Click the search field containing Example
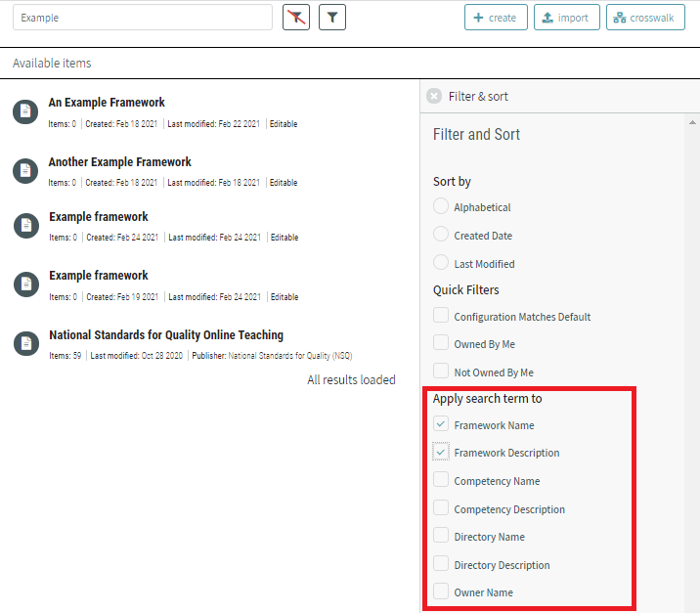The image size is (700, 613). 143,18
